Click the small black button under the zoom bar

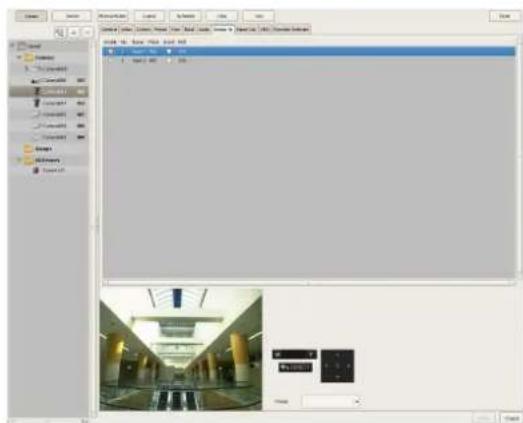296,367
